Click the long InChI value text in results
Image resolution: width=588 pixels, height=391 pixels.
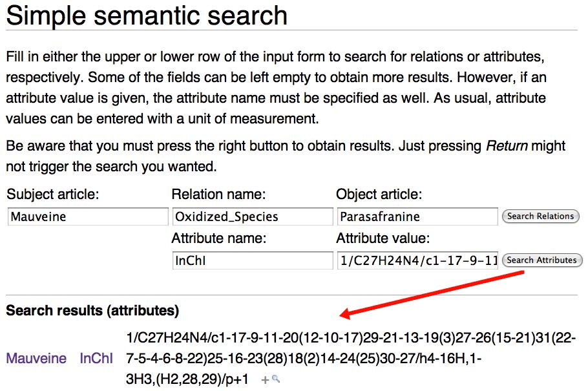(x=349, y=358)
